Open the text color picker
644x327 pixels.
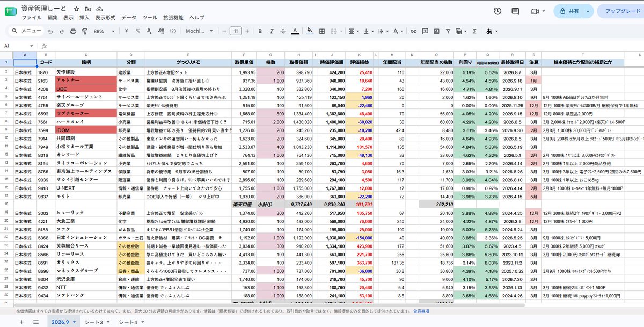click(x=295, y=31)
